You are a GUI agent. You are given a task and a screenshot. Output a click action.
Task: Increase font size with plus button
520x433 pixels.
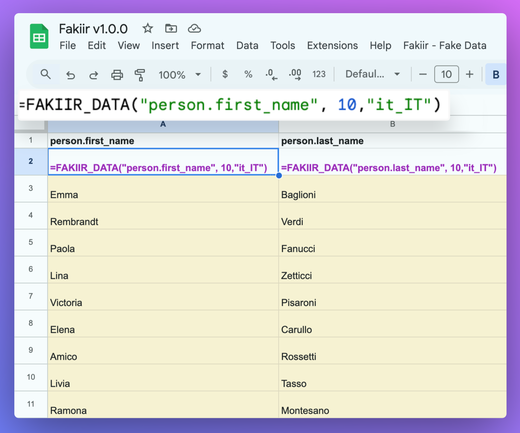[469, 74]
